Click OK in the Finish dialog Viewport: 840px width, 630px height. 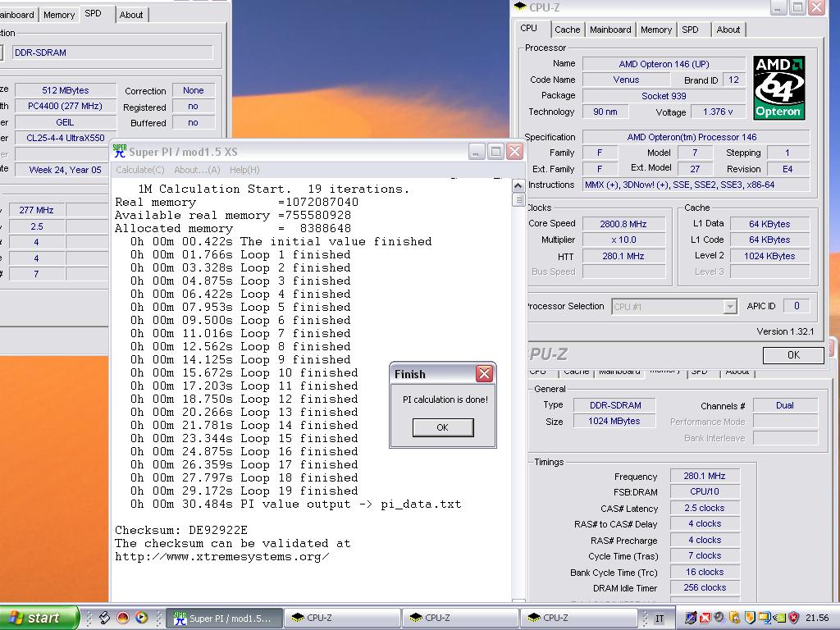pos(442,427)
